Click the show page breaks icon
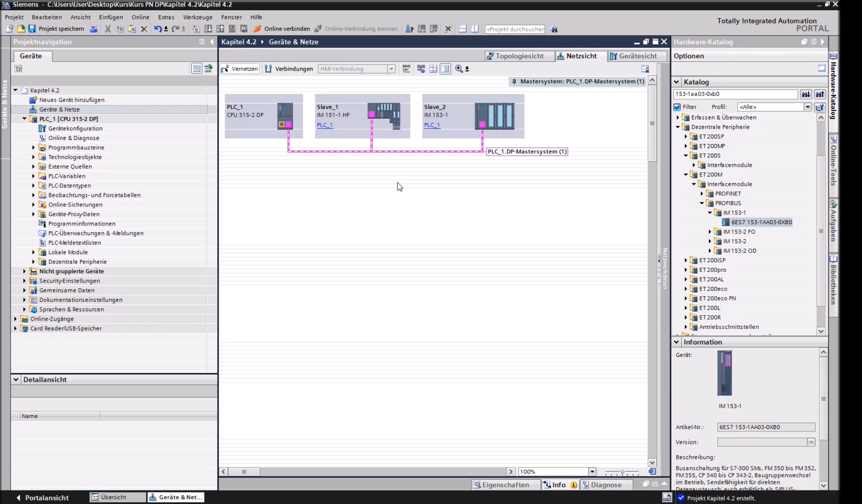862x504 pixels. (x=433, y=69)
